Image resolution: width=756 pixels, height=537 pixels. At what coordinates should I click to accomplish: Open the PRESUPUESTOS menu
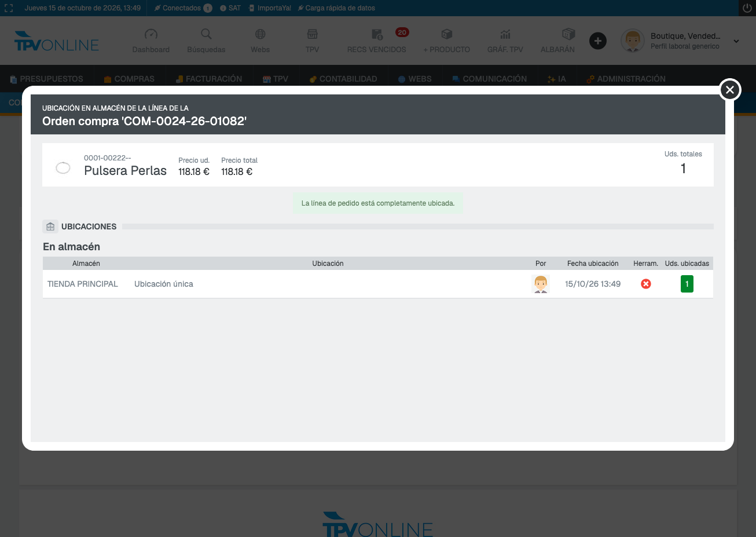click(46, 79)
